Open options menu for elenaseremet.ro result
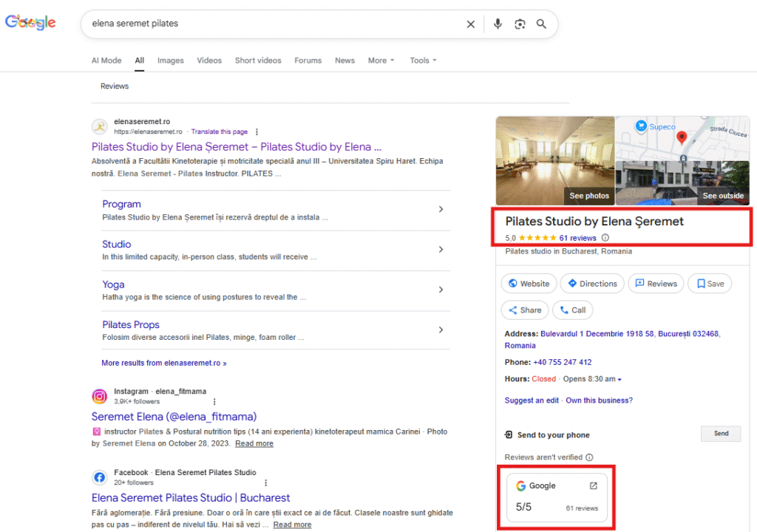The width and height of the screenshot is (757, 532). (x=257, y=132)
